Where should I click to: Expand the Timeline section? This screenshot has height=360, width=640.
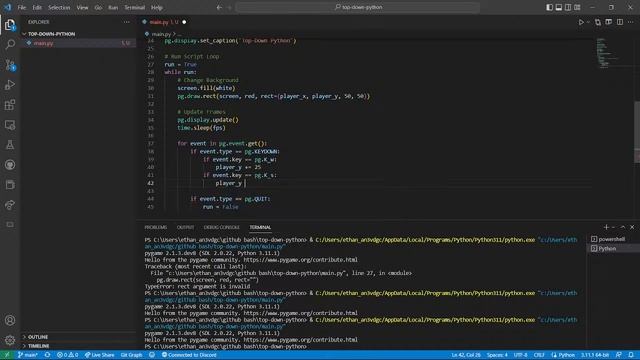78,346
